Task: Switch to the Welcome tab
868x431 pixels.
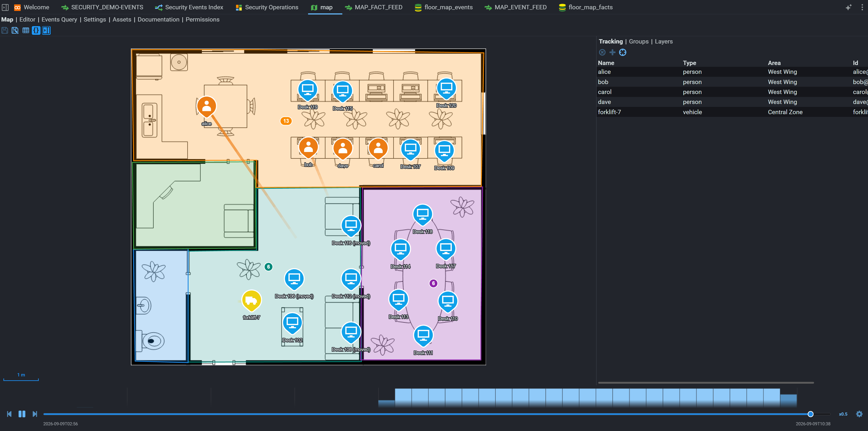Action: (32, 7)
